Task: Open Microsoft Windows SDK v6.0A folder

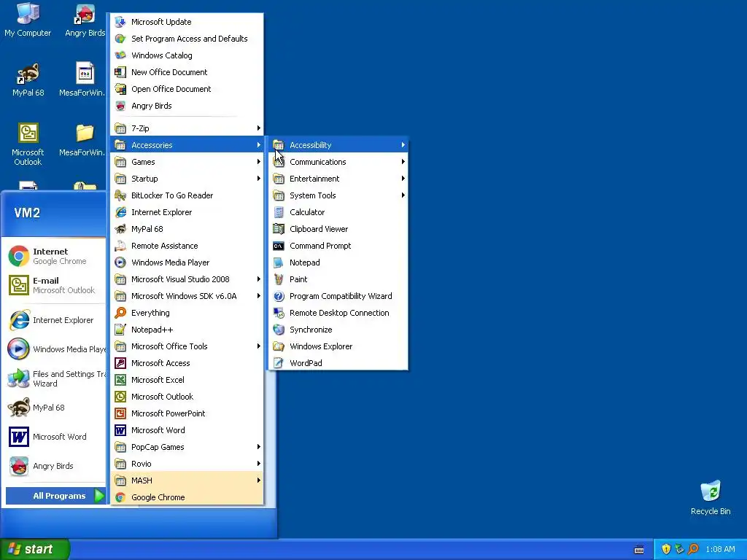Action: tap(187, 296)
